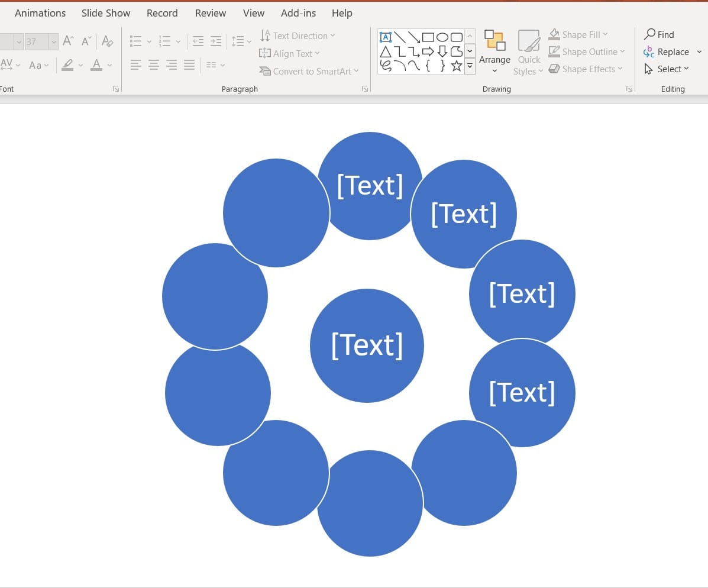Toggle Align Left paragraph alignment

click(136, 65)
